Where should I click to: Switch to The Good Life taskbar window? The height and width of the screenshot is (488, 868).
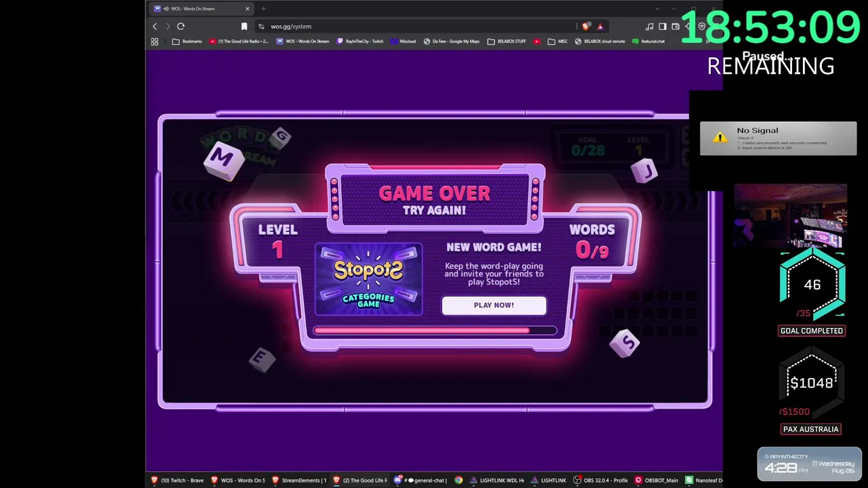pos(360,481)
